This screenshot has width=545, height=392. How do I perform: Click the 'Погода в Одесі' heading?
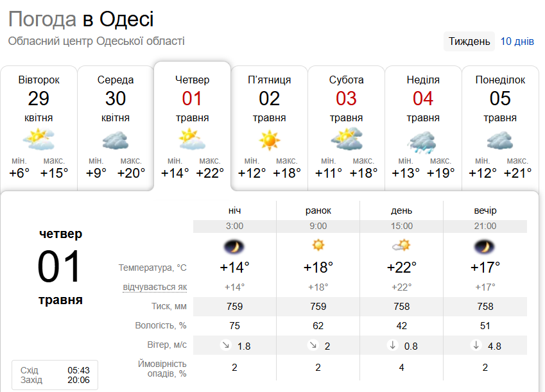pyautogui.click(x=81, y=19)
